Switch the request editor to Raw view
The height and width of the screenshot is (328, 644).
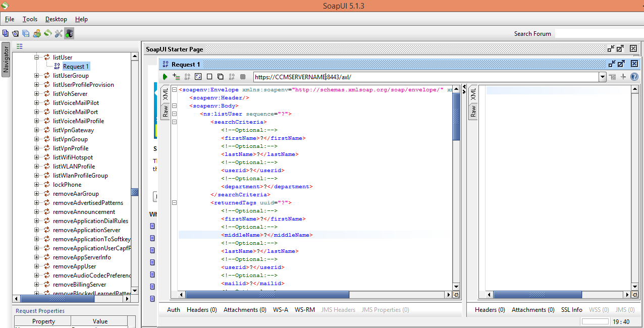click(x=166, y=111)
